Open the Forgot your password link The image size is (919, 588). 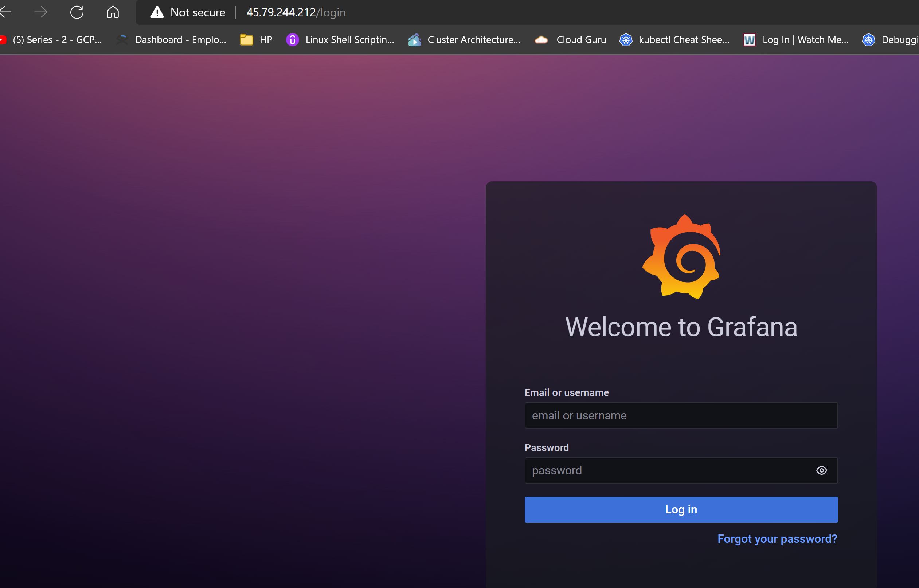(x=777, y=539)
